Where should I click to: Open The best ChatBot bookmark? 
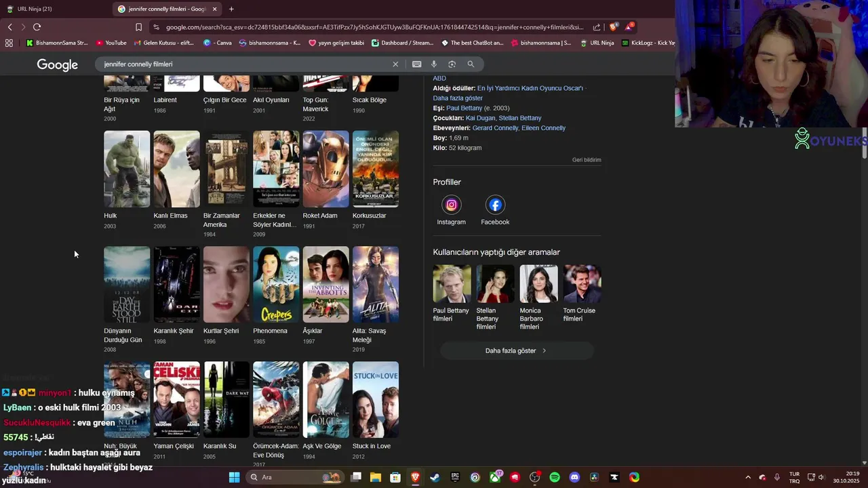[473, 43]
